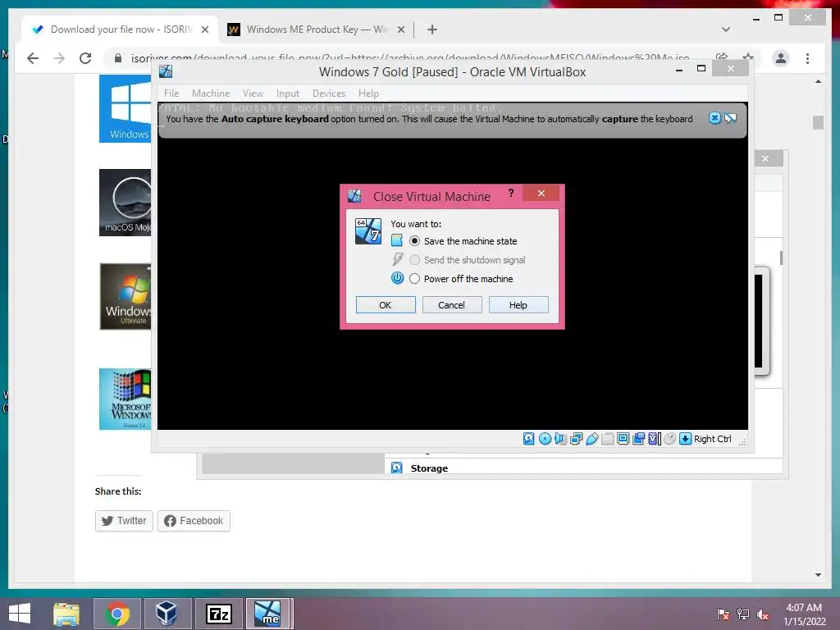This screenshot has width=840, height=630.
Task: Dismiss the auto capture keyboard notification
Action: [x=714, y=118]
